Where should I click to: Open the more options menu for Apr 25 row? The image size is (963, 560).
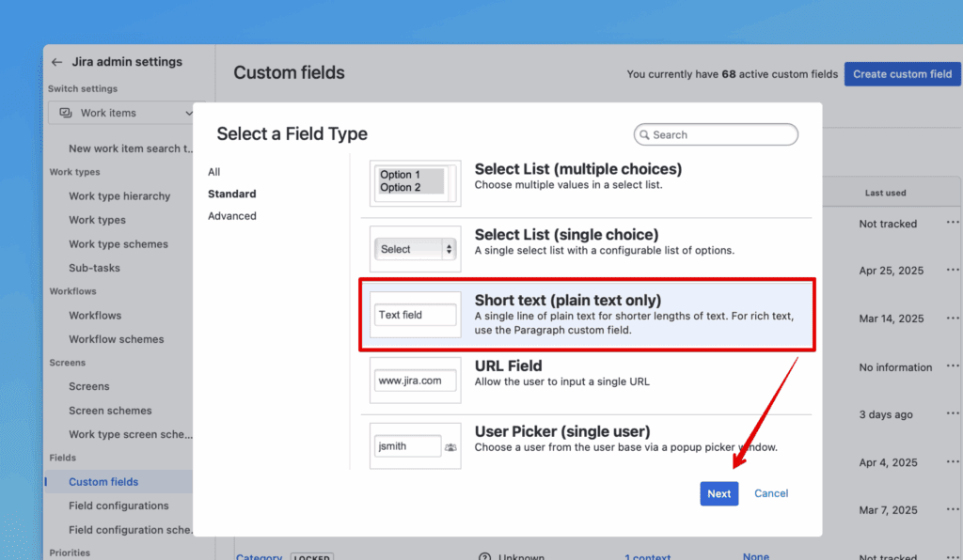point(953,271)
